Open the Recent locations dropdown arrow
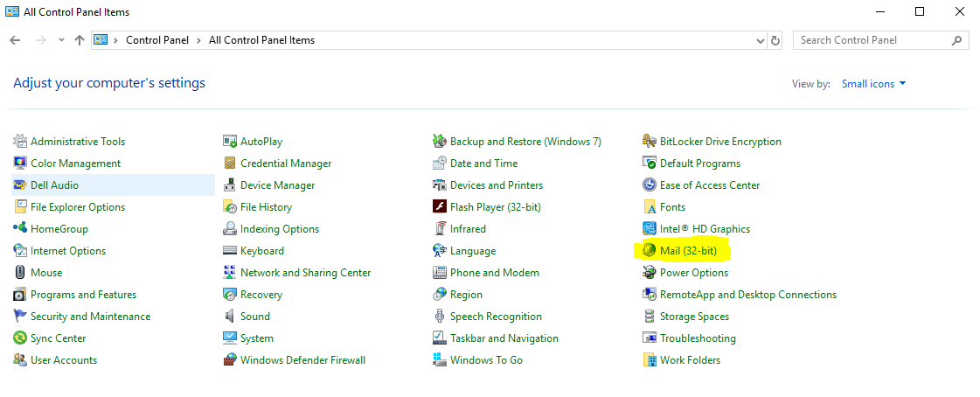Screen dimensions: 980x397 pyautogui.click(x=61, y=40)
